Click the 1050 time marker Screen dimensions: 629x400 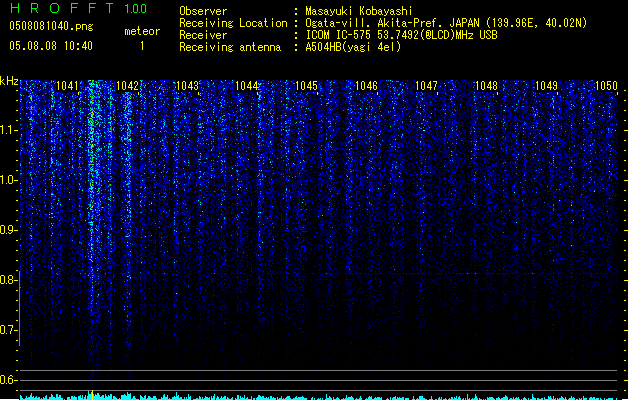click(x=606, y=86)
